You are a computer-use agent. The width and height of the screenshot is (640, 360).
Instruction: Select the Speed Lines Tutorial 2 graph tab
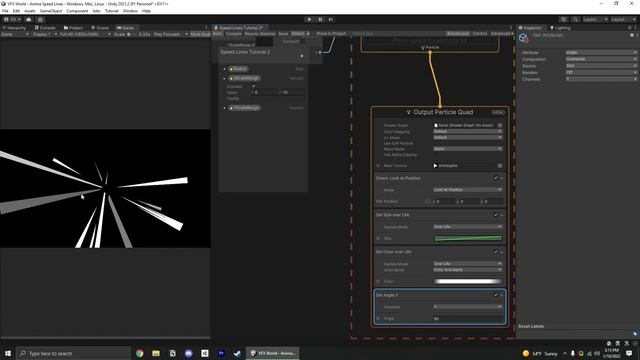pos(240,28)
